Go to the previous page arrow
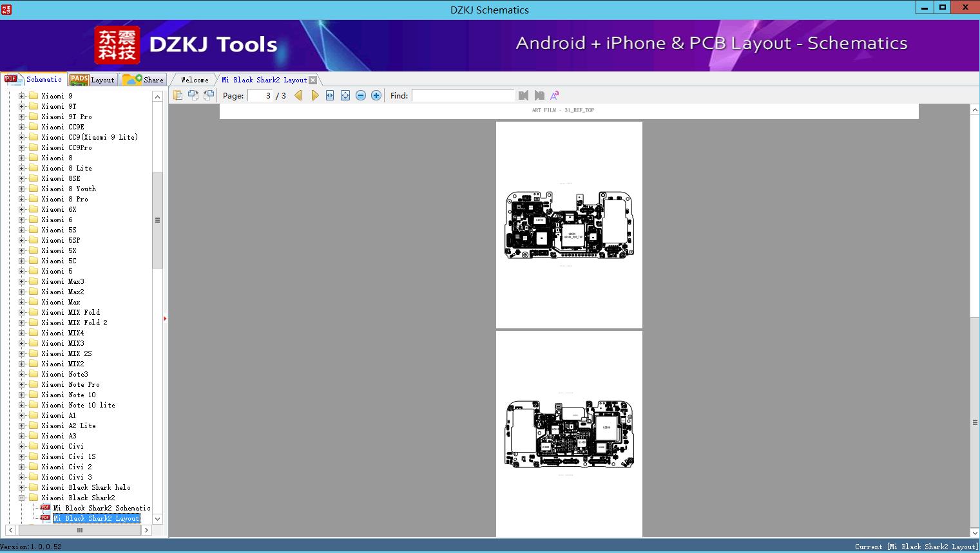980x553 pixels. [x=298, y=95]
